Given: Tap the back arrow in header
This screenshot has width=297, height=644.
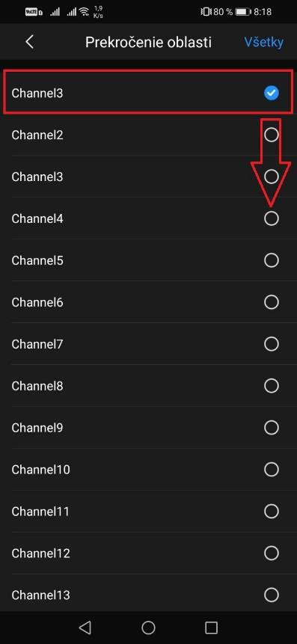Looking at the screenshot, I should 29,42.
